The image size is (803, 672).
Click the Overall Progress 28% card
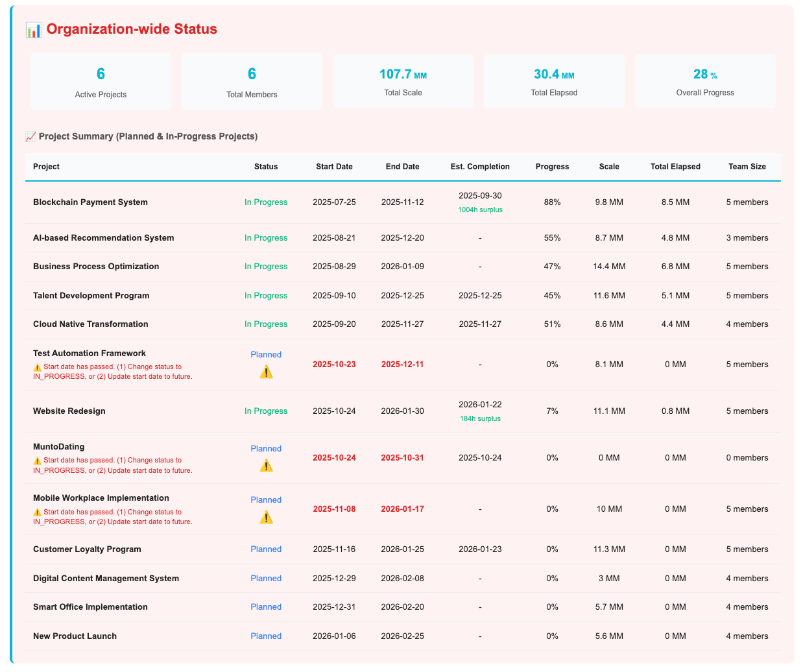click(x=705, y=81)
